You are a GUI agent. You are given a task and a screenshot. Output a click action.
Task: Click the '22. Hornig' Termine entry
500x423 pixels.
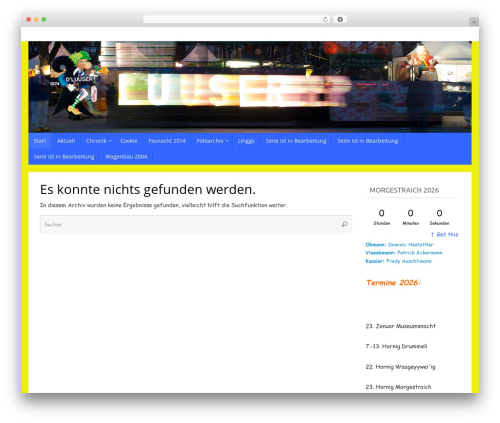point(400,367)
